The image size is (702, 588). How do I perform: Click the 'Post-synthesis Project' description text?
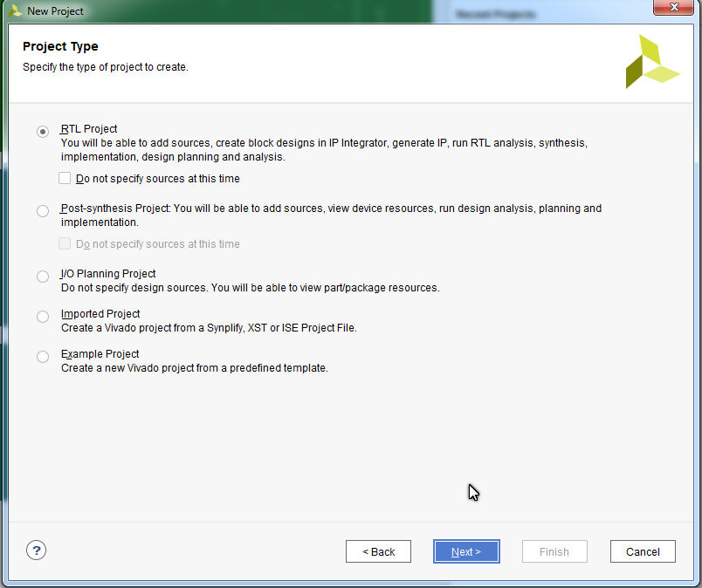[x=331, y=215]
